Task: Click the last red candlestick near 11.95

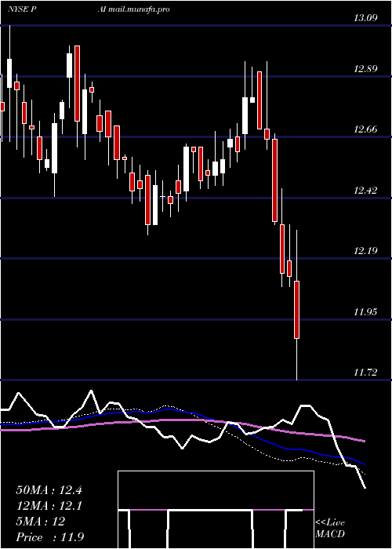Action: [x=297, y=310]
